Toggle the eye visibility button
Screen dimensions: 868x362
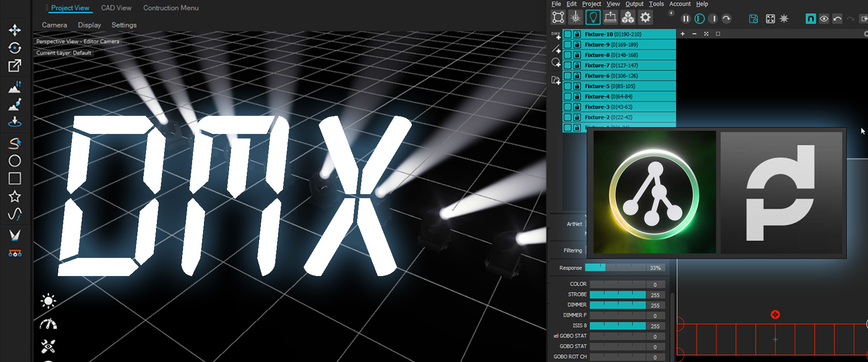(x=824, y=19)
